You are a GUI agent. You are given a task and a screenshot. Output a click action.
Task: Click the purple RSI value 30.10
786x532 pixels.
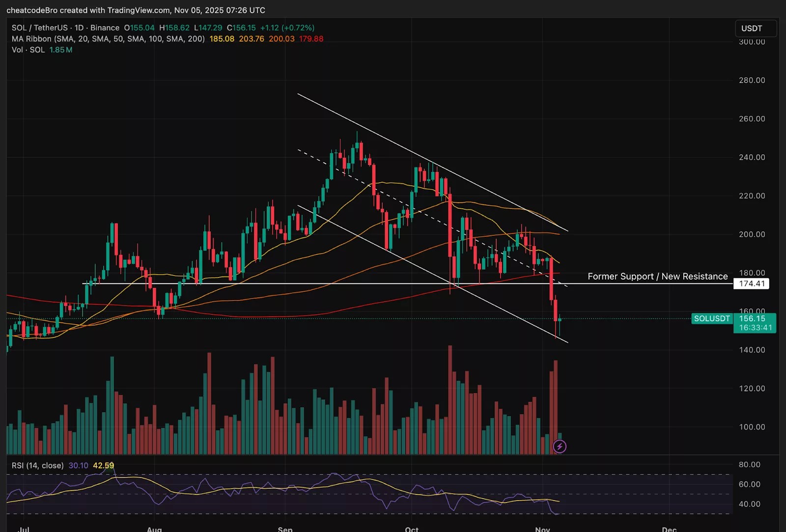click(78, 465)
